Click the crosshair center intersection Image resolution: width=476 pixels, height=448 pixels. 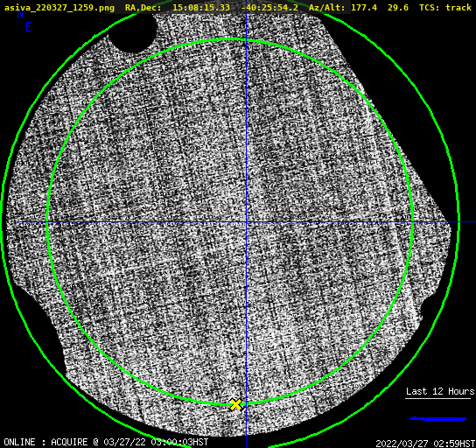pyautogui.click(x=246, y=222)
